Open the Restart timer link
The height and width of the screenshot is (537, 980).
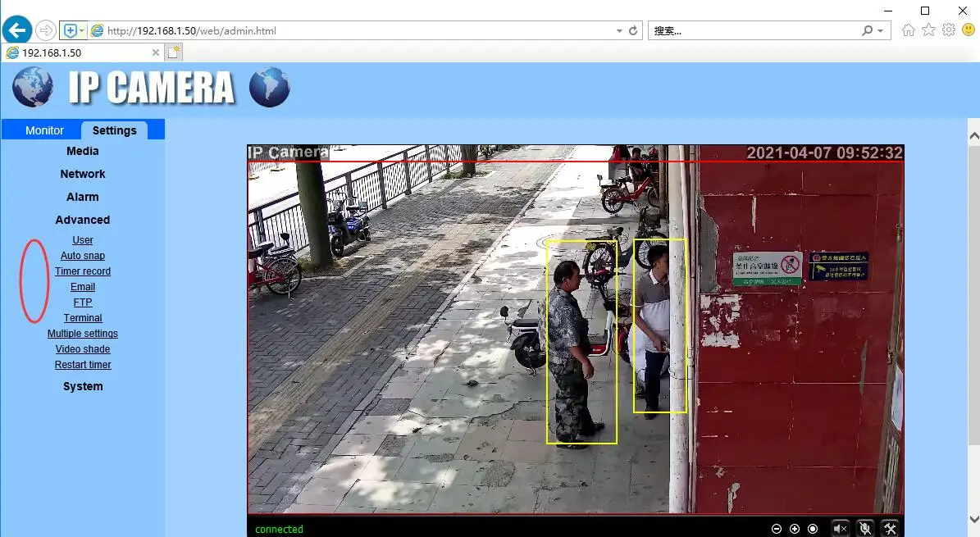tap(83, 365)
